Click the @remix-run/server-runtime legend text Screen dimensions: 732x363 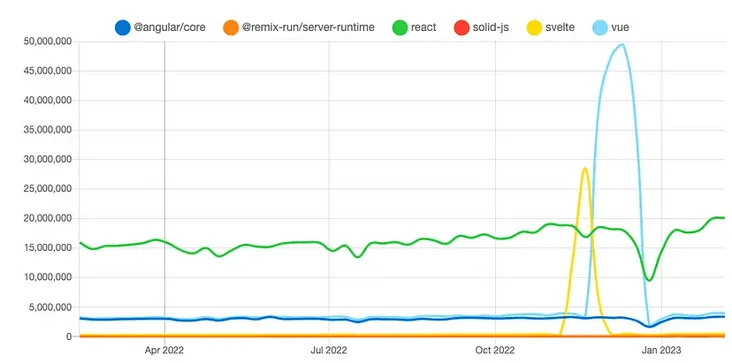coord(308,28)
